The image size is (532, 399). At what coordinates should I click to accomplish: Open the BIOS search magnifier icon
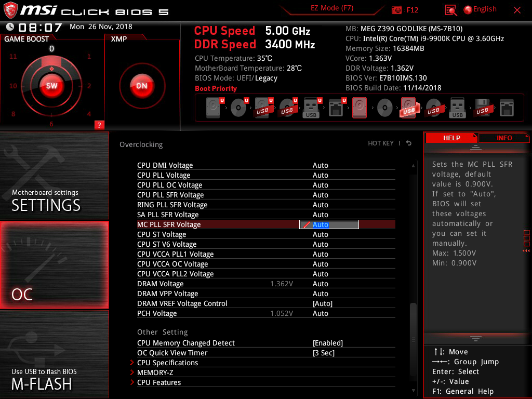[451, 10]
